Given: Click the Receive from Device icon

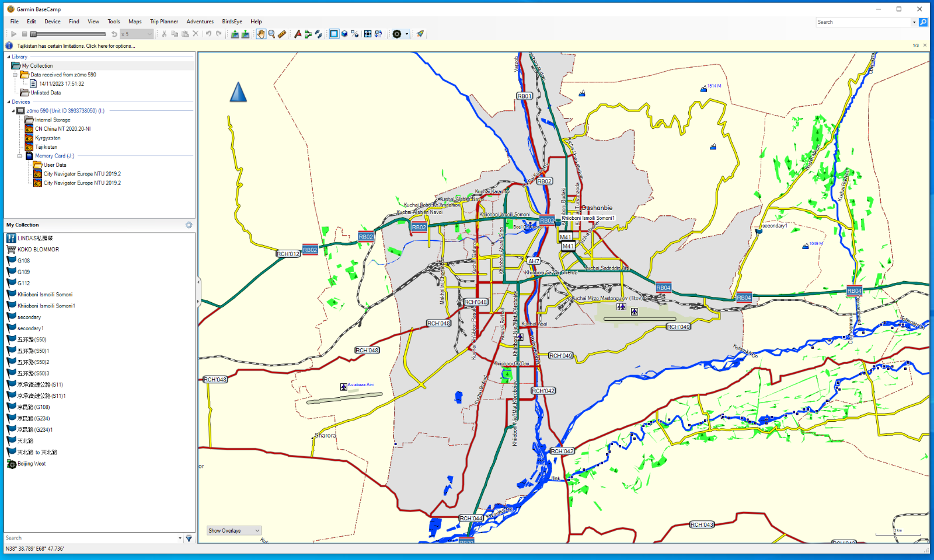Looking at the screenshot, I should 245,34.
